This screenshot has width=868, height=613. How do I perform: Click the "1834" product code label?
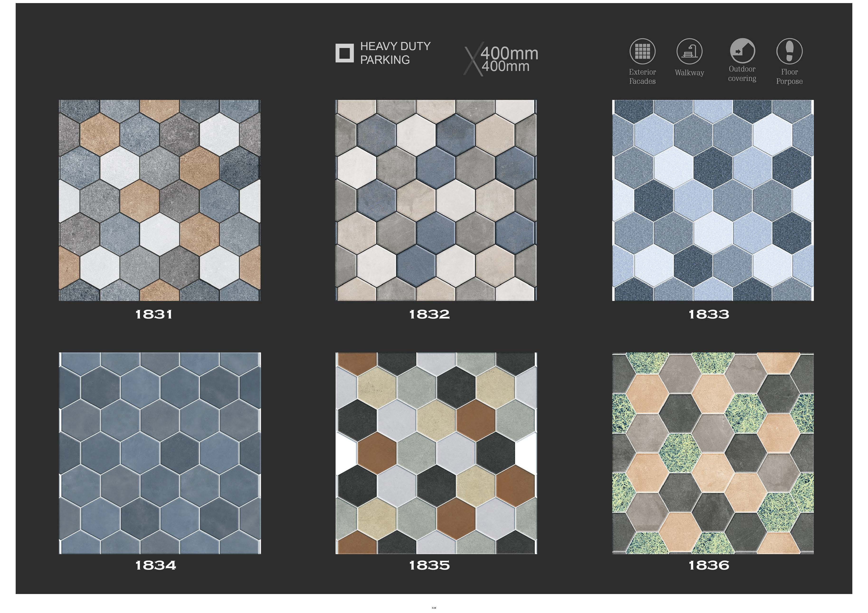coord(156,565)
